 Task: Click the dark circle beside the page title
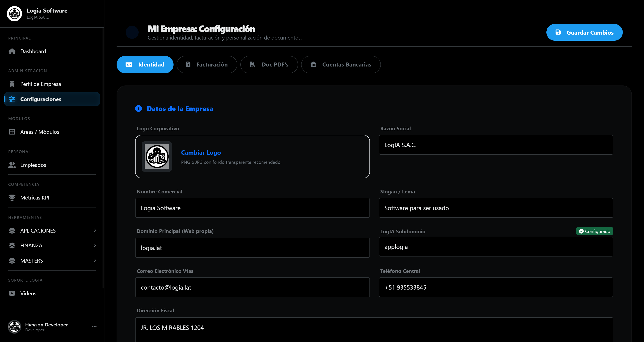coord(132,32)
